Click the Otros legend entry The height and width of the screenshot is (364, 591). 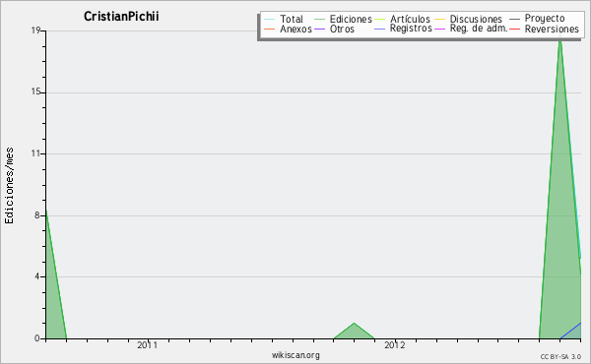(x=334, y=29)
